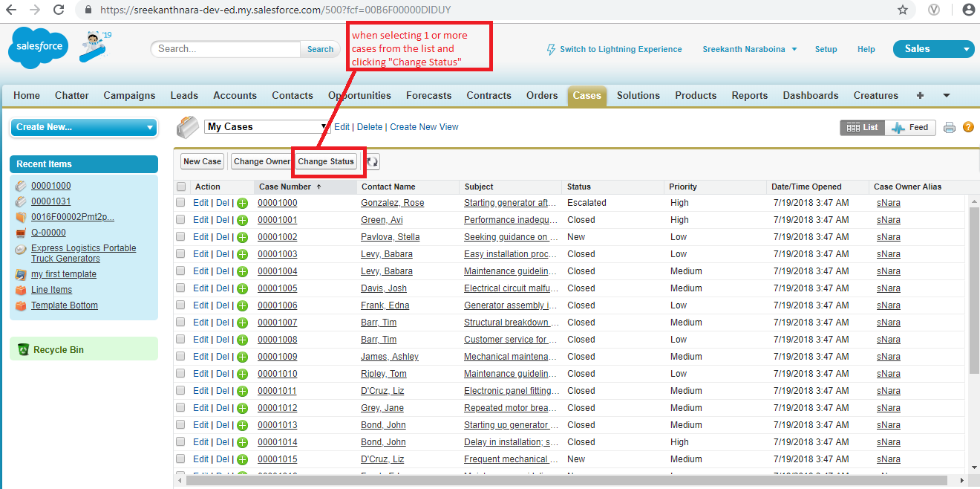Click the bookmark star in the address bar
The image size is (980, 489).
click(x=903, y=10)
